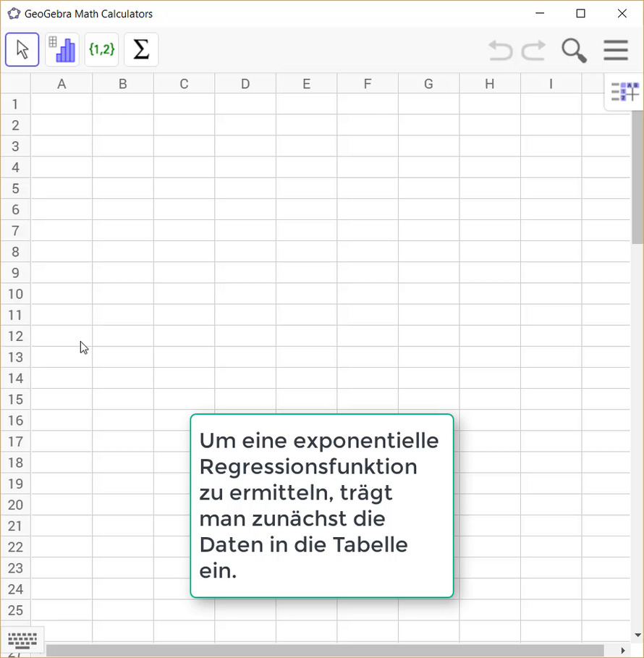Click the Redo arrow icon

click(x=534, y=51)
